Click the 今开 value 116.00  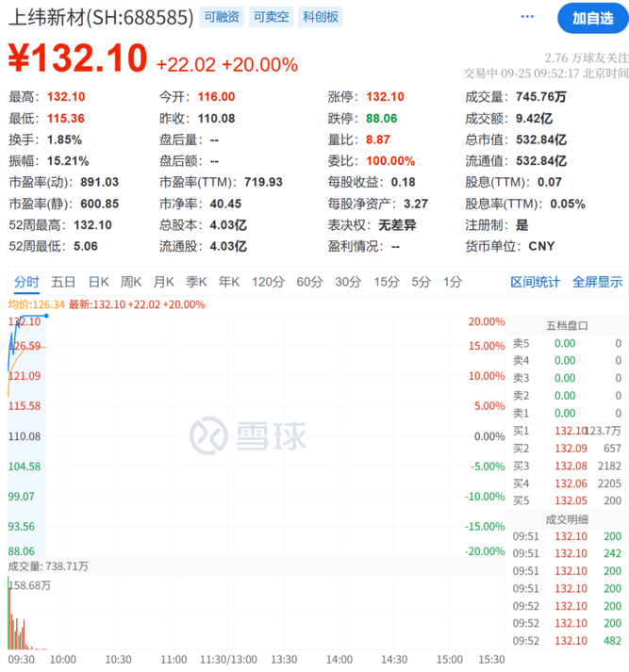click(x=216, y=97)
